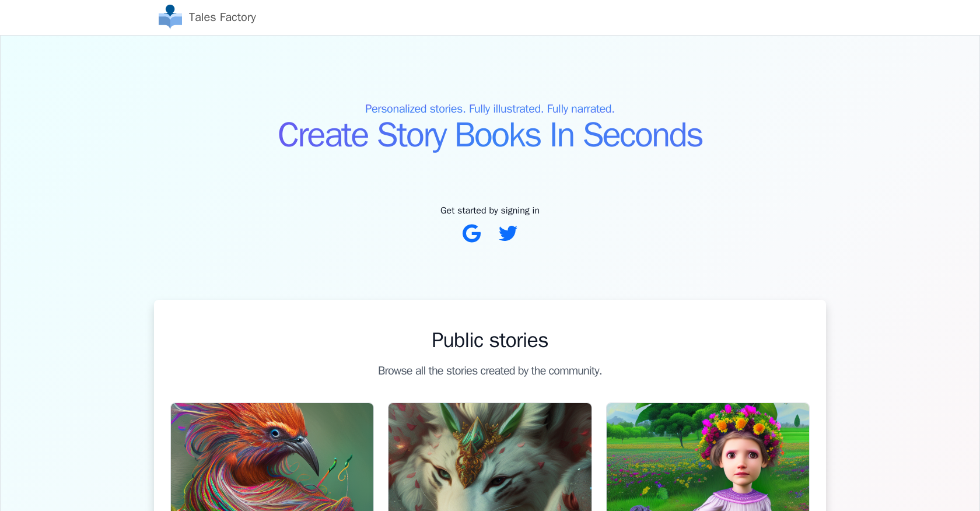Click the "Fully narrated." phrase in tagline

coord(580,109)
